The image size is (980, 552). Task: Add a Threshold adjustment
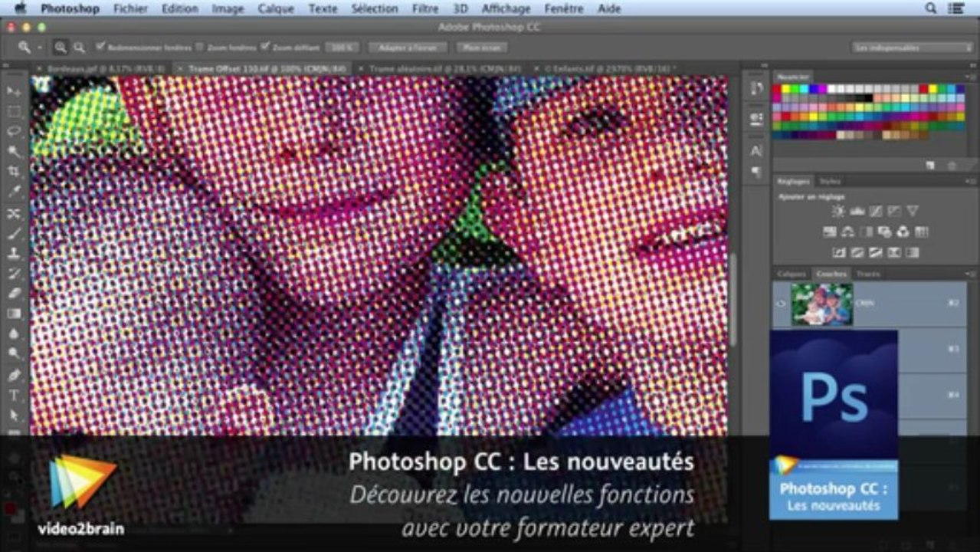click(876, 252)
